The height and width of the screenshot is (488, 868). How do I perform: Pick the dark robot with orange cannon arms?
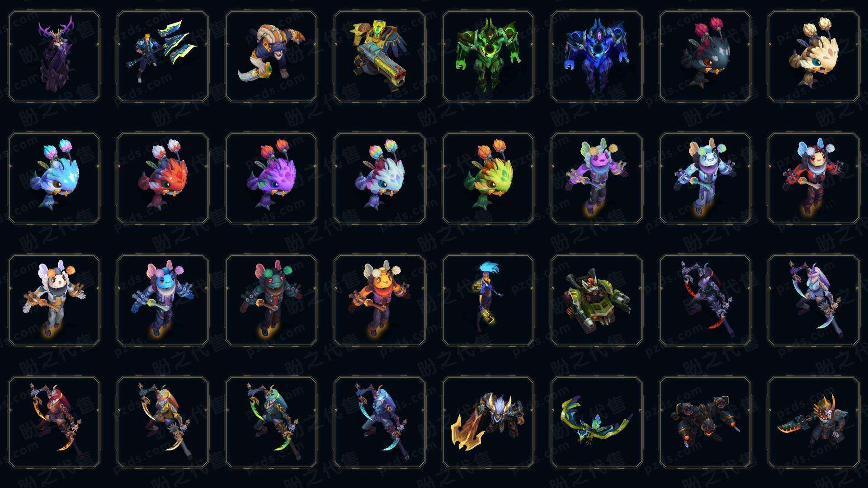(x=705, y=422)
